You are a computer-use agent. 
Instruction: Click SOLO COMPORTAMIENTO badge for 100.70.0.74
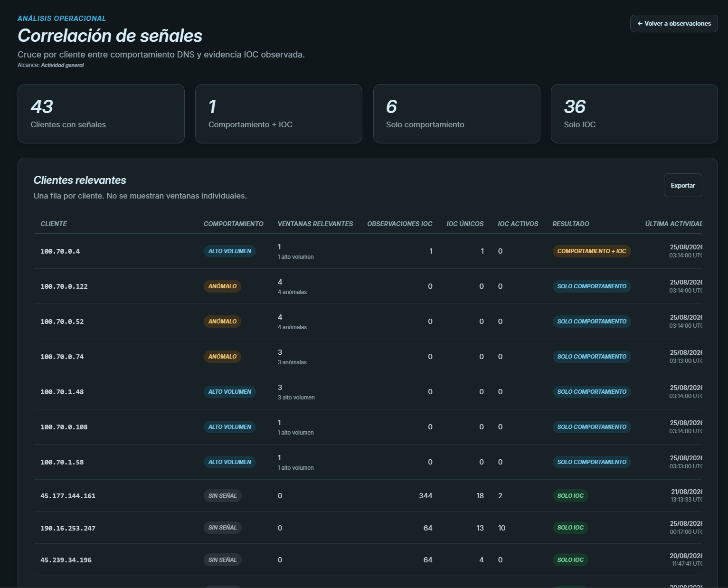tap(592, 357)
